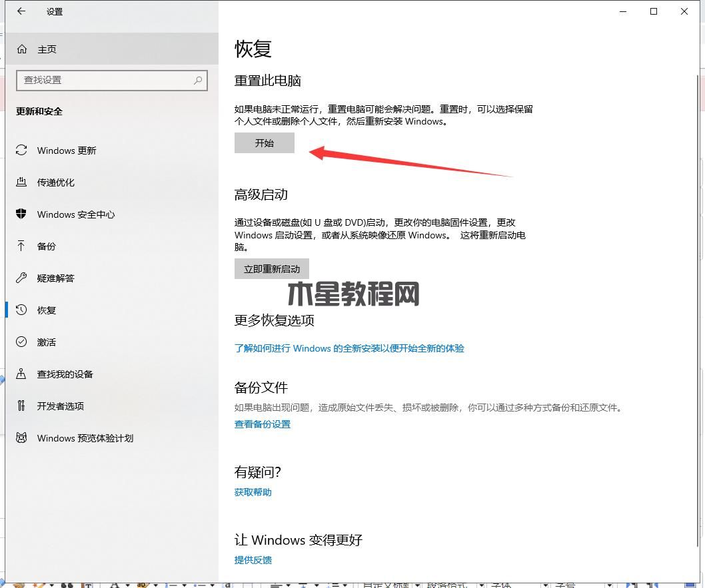This screenshot has width=705, height=588.
Task: Click the paragraph starting 通过设备或磁盘
Action: coord(380,234)
